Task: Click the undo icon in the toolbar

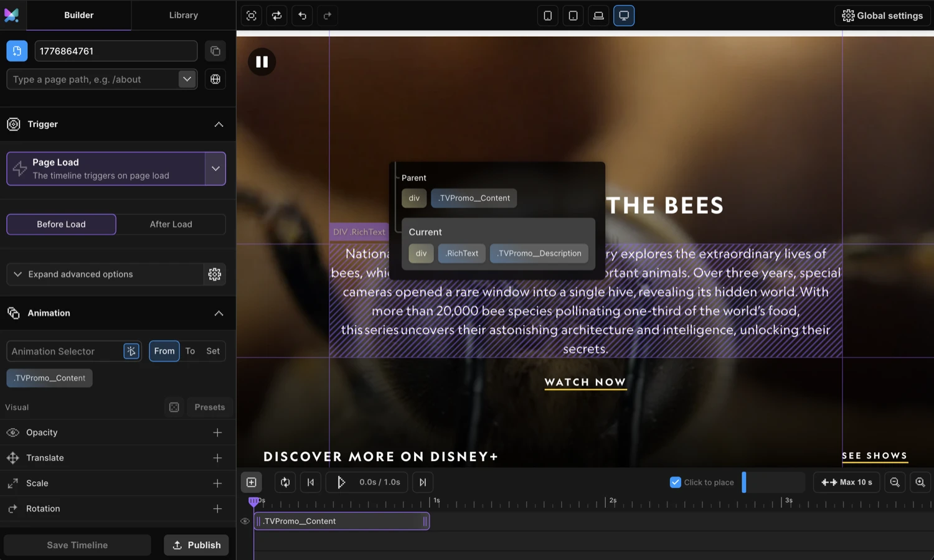Action: tap(302, 16)
